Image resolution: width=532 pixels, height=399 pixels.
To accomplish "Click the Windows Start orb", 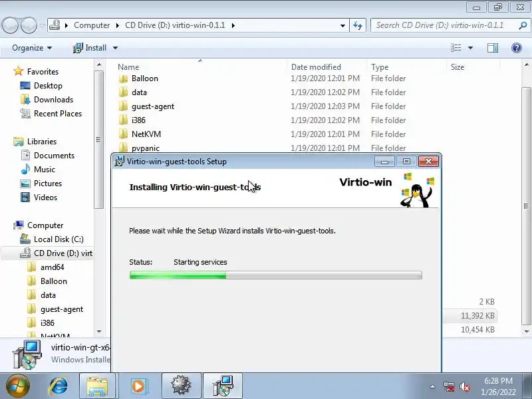I will coord(18,386).
